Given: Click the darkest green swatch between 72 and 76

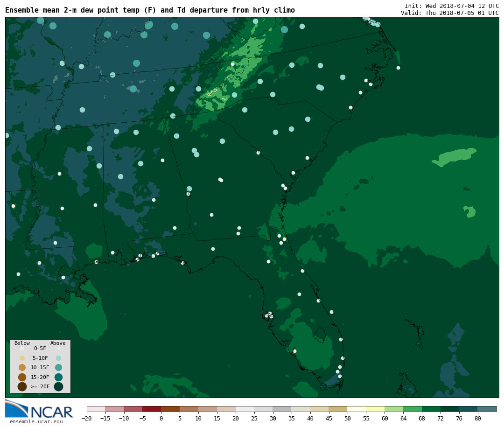Looking at the screenshot, I should pos(450,409).
